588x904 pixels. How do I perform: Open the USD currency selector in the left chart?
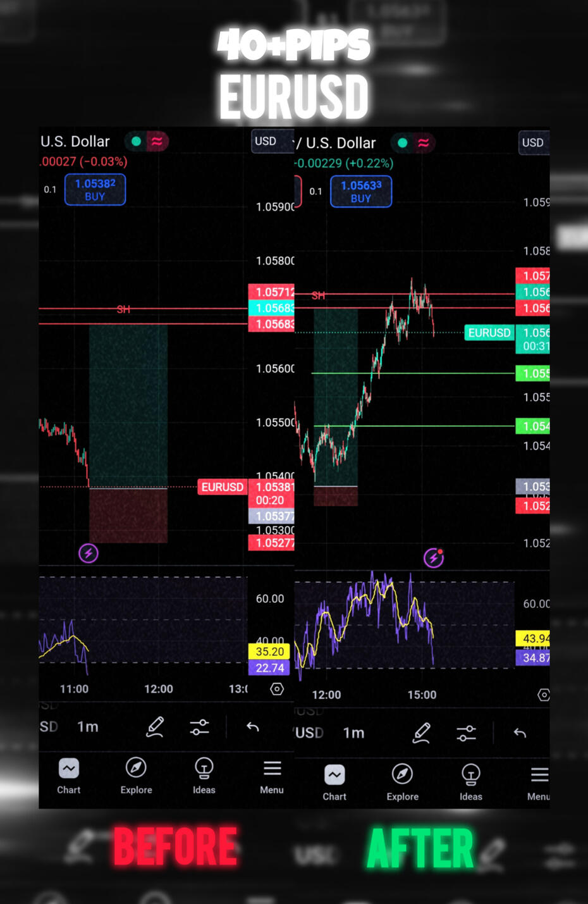[x=266, y=141]
